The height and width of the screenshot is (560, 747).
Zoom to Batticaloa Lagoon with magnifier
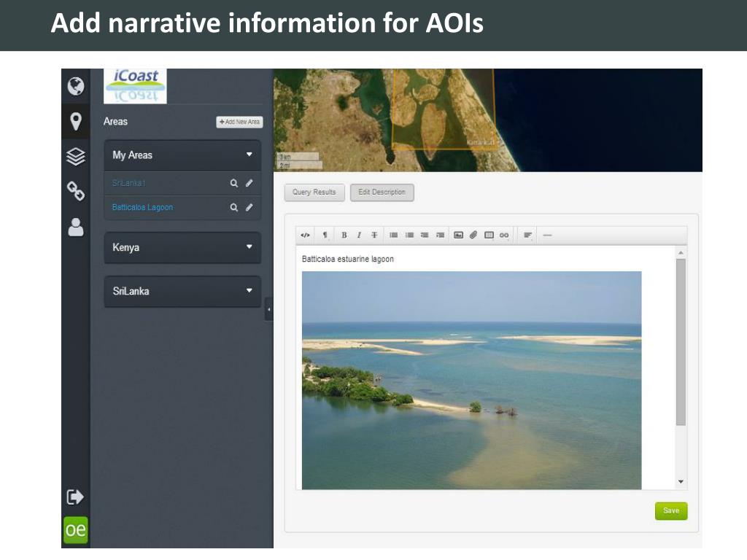pyautogui.click(x=234, y=207)
